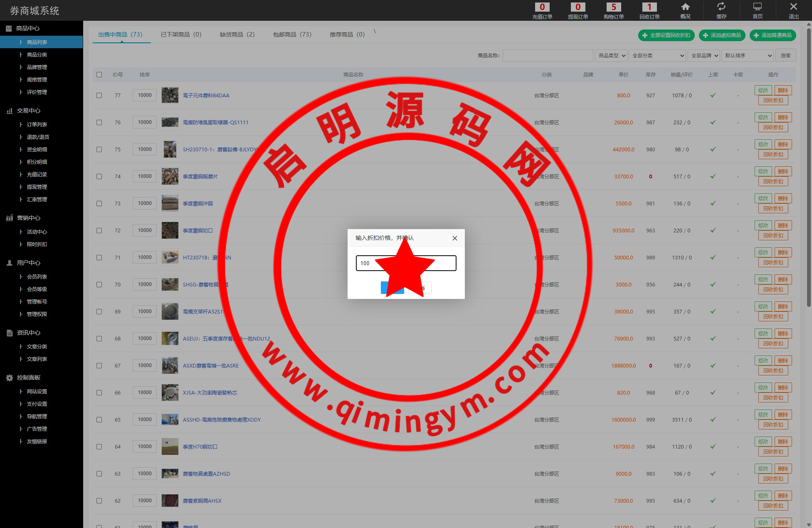Open the 购物订单 counter badge
The width and height of the screenshot is (812, 528).
(614, 7)
